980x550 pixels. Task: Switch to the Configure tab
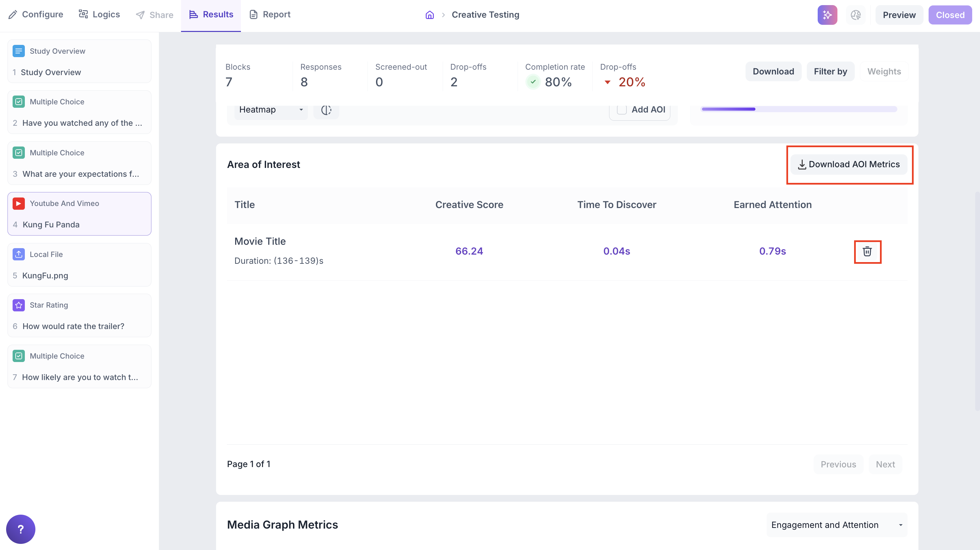point(36,14)
